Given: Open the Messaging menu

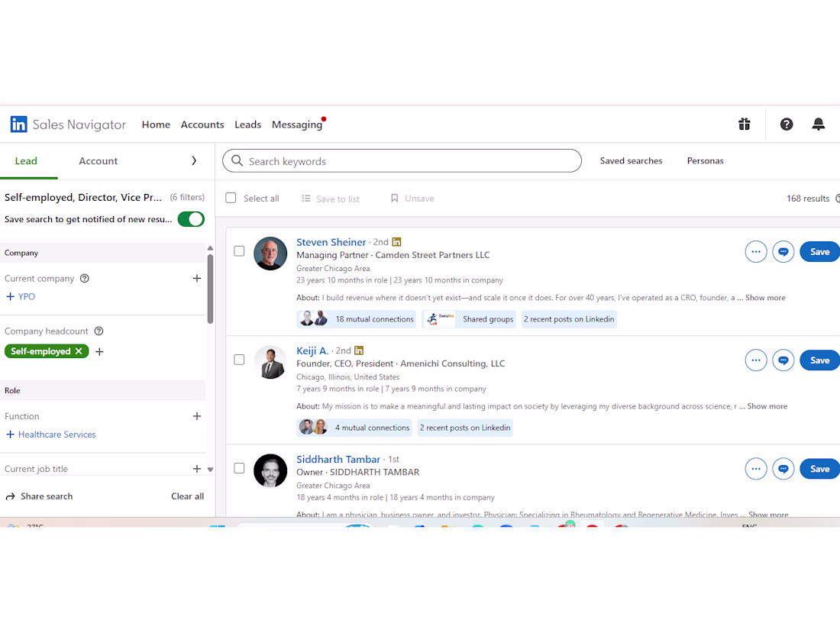Looking at the screenshot, I should click(297, 124).
